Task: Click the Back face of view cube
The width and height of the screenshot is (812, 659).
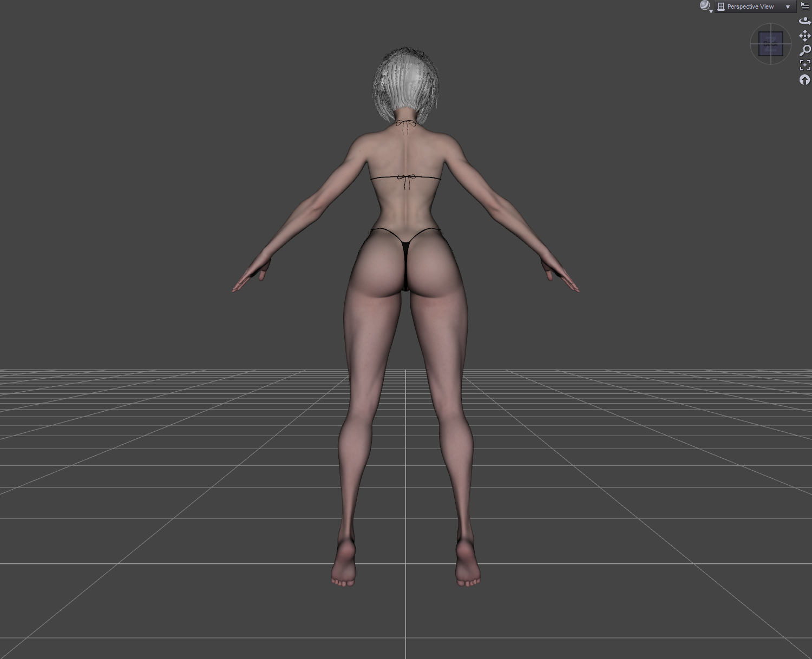Action: pos(771,44)
